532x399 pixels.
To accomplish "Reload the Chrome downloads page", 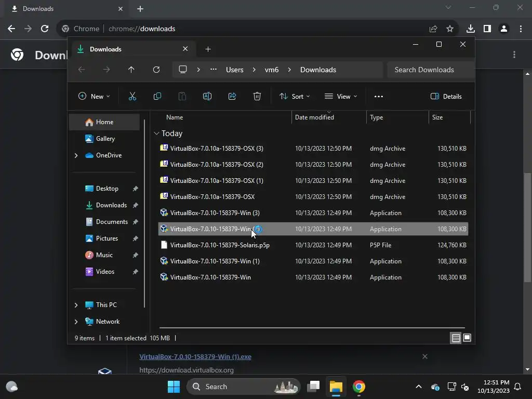I will pyautogui.click(x=45, y=29).
